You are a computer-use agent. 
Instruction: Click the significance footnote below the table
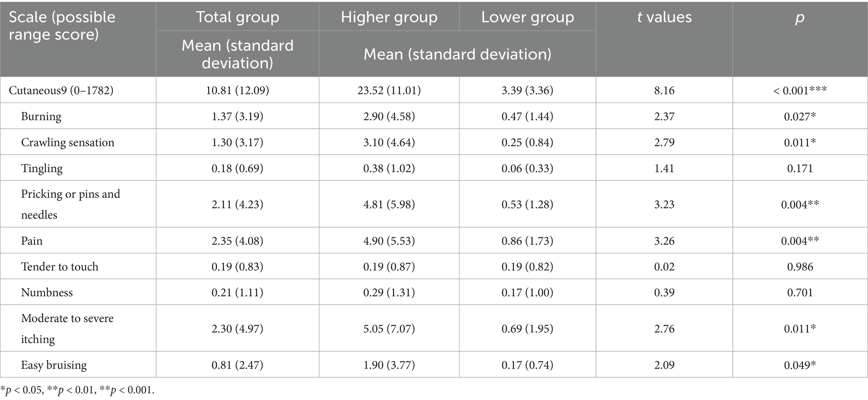coord(78,390)
